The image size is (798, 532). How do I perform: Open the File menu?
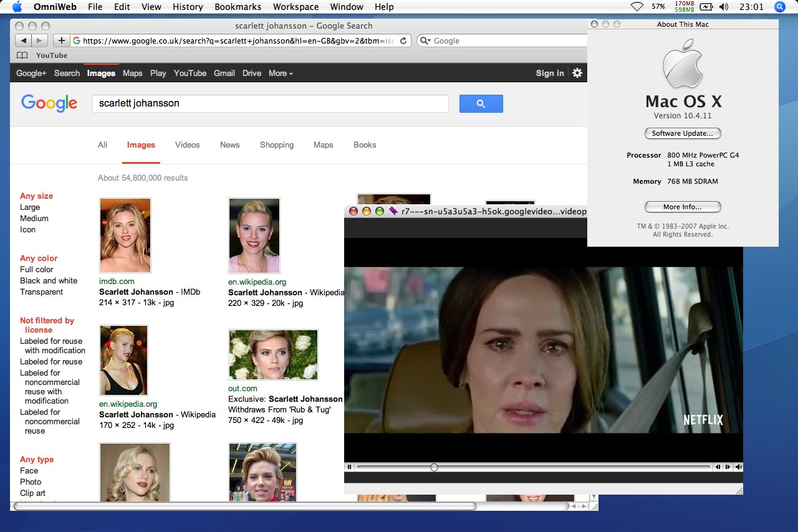[95, 7]
